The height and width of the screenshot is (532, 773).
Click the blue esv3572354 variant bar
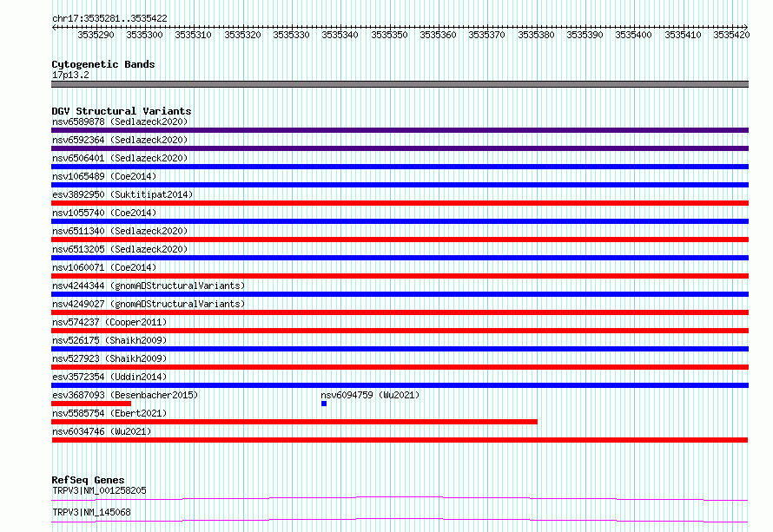pyautogui.click(x=400, y=385)
